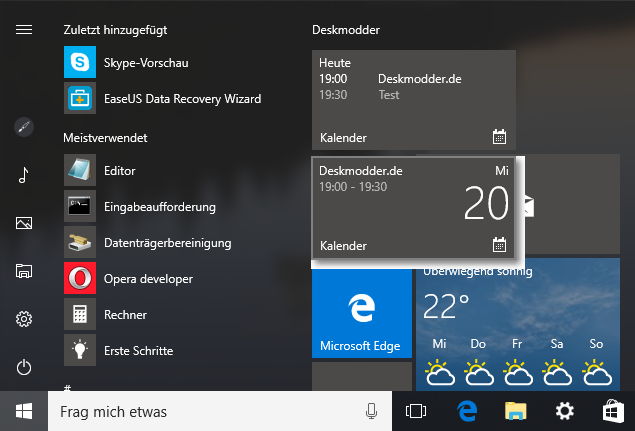Select the Erste Schritte label
Screen dimensions: 635x431
tap(139, 351)
